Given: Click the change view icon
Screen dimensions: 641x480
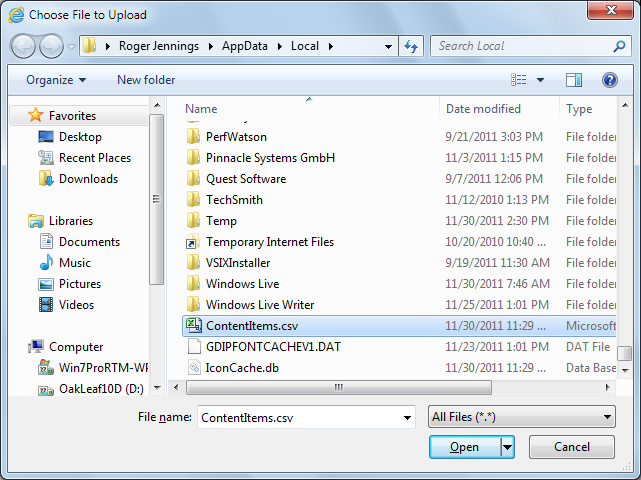Looking at the screenshot, I should click(518, 80).
